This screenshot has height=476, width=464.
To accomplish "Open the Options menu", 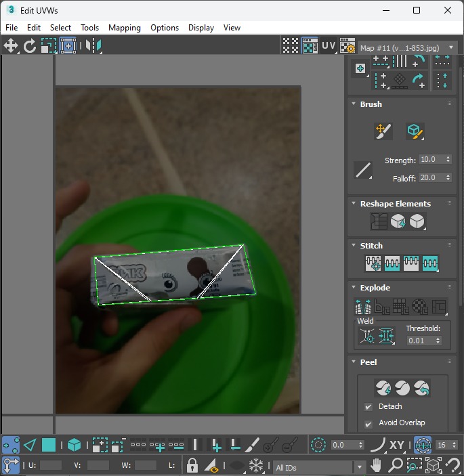I will coord(165,28).
